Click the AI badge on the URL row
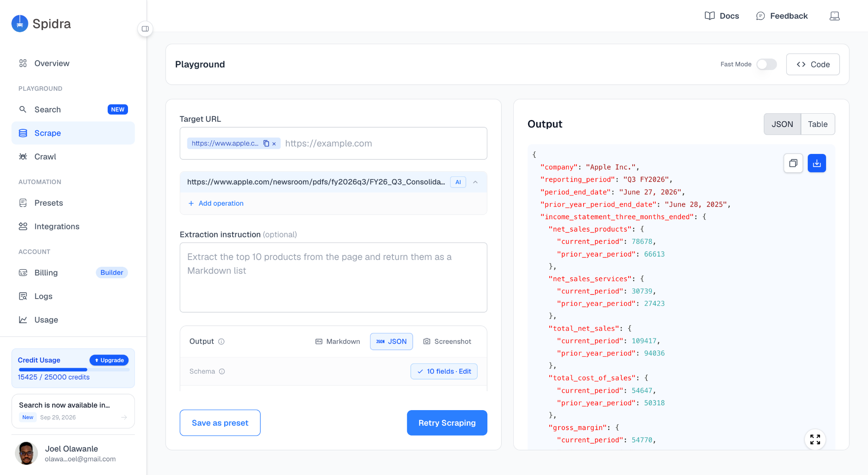 pyautogui.click(x=458, y=182)
